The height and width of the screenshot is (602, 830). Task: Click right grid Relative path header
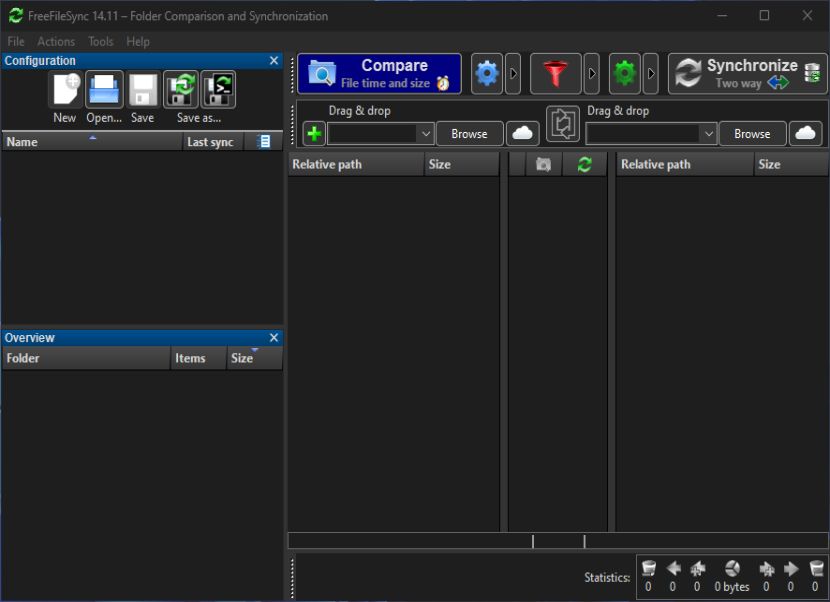point(684,165)
